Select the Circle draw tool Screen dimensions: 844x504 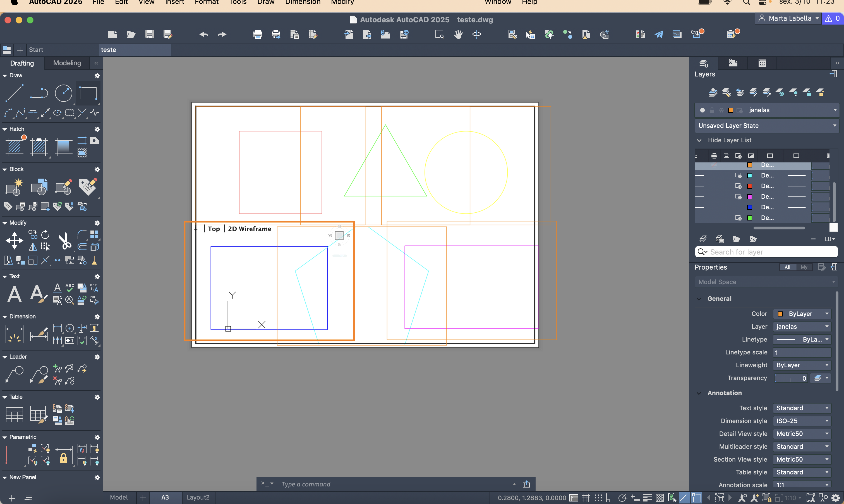click(x=64, y=93)
